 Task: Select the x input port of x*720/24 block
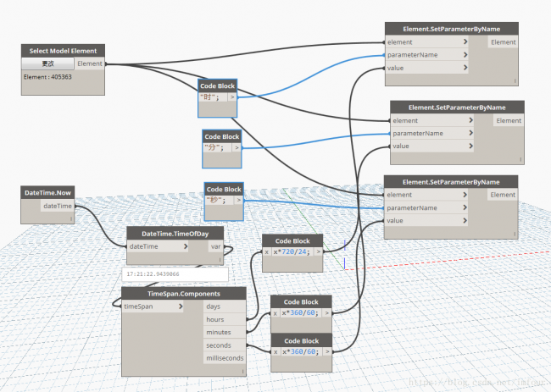click(267, 251)
